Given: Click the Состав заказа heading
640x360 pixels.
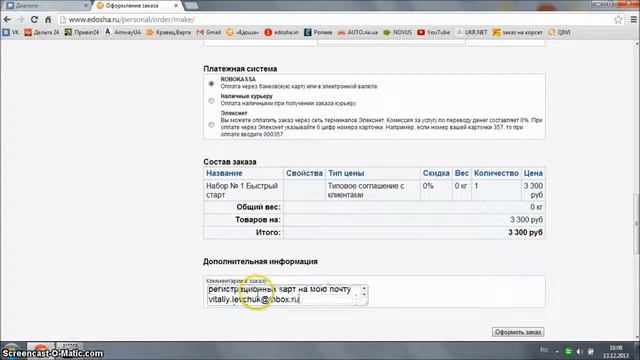Looking at the screenshot, I should pyautogui.click(x=230, y=162).
